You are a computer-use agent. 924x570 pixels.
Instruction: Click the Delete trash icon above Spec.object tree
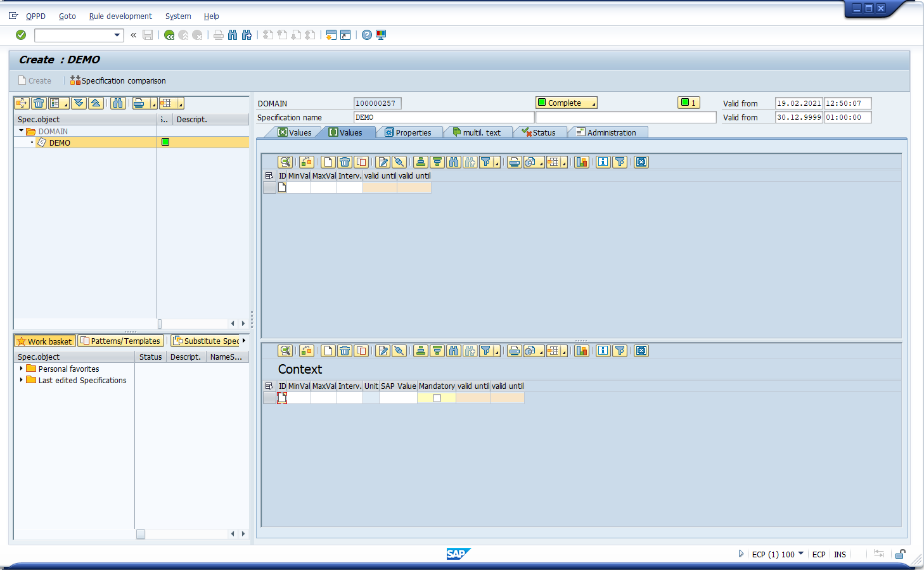39,103
